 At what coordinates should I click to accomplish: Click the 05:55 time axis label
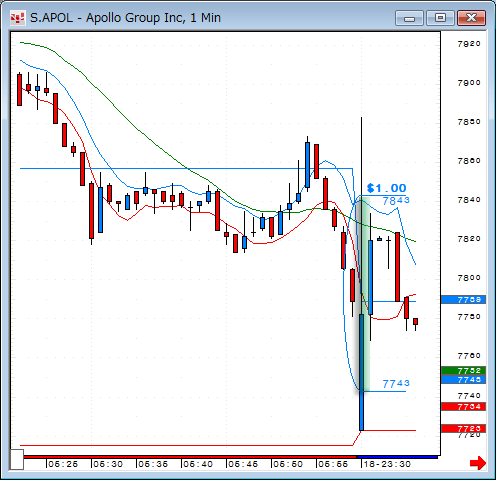[333, 464]
